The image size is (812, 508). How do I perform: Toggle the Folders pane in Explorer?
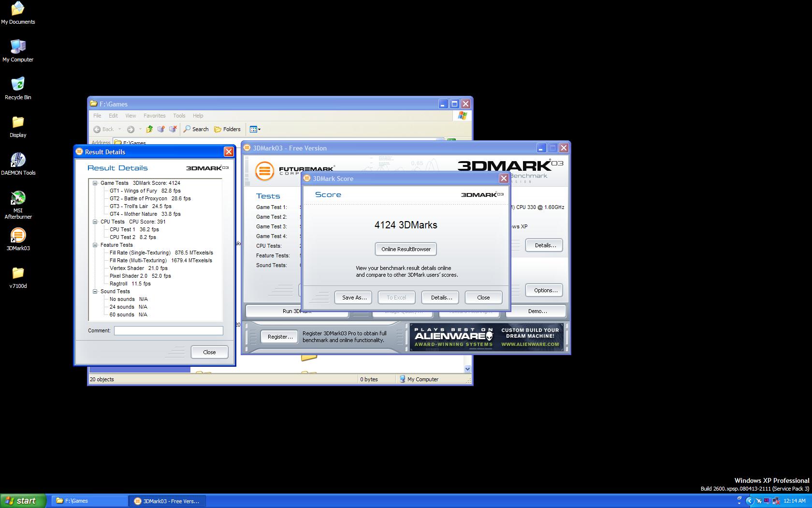pyautogui.click(x=227, y=129)
